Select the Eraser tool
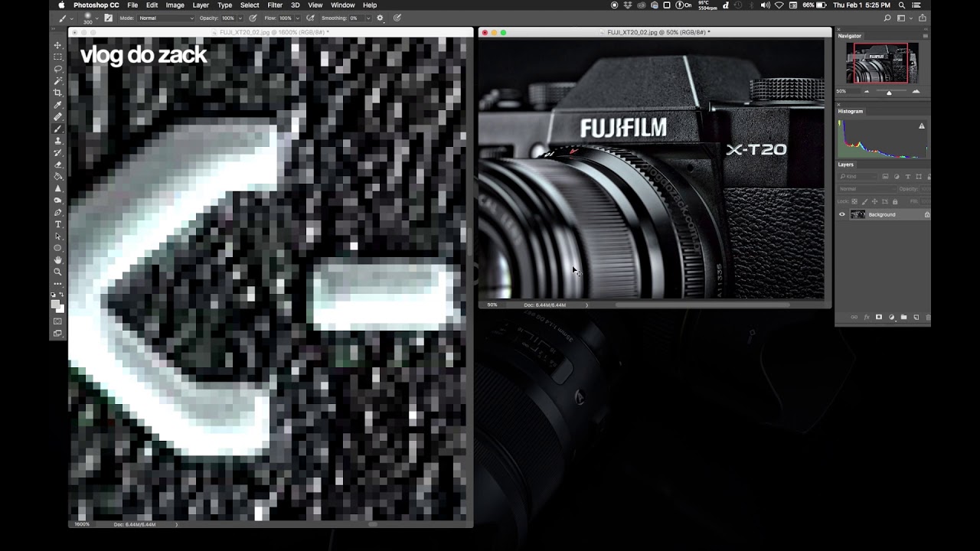Screen dimensions: 980x551 click(x=57, y=165)
